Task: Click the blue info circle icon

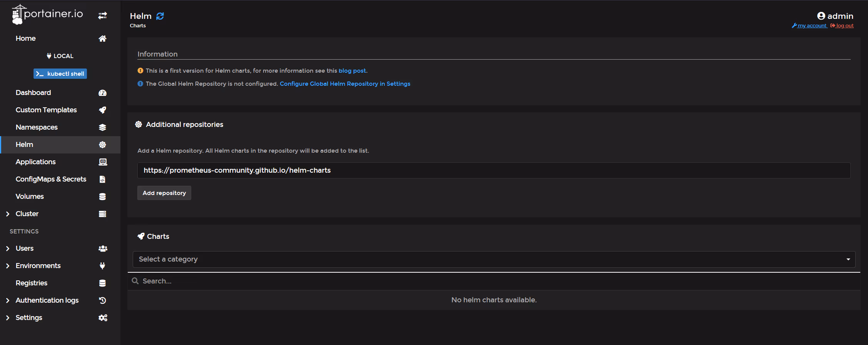Action: (x=140, y=84)
